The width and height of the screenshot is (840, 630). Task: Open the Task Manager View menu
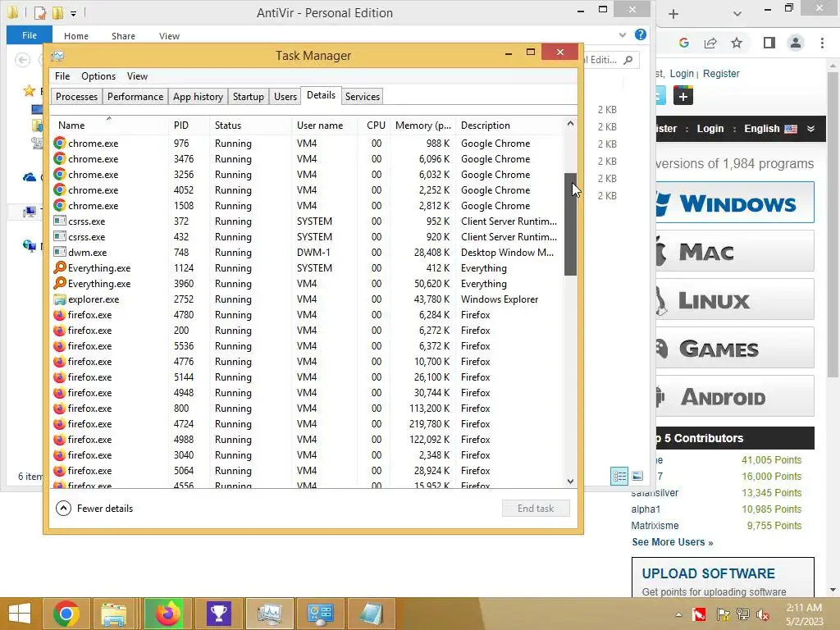tap(137, 76)
